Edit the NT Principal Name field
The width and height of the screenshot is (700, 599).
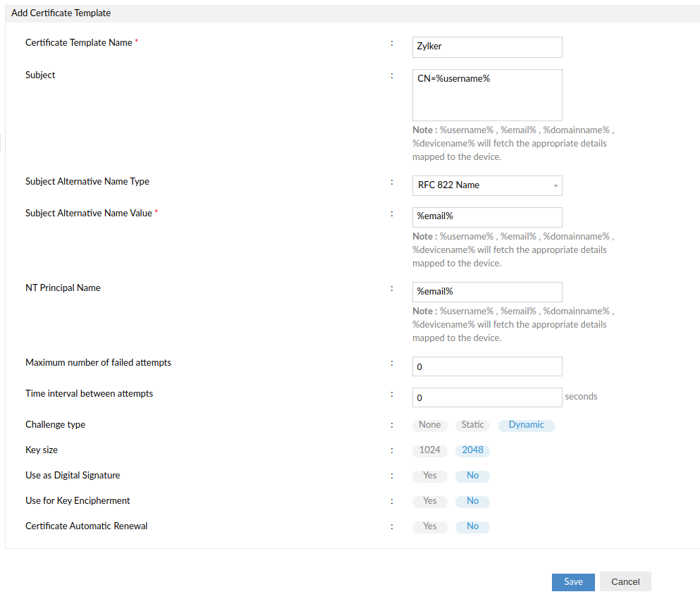click(x=487, y=292)
